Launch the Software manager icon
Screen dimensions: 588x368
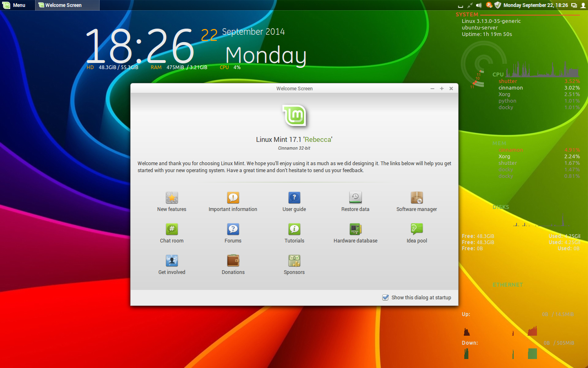(x=416, y=198)
